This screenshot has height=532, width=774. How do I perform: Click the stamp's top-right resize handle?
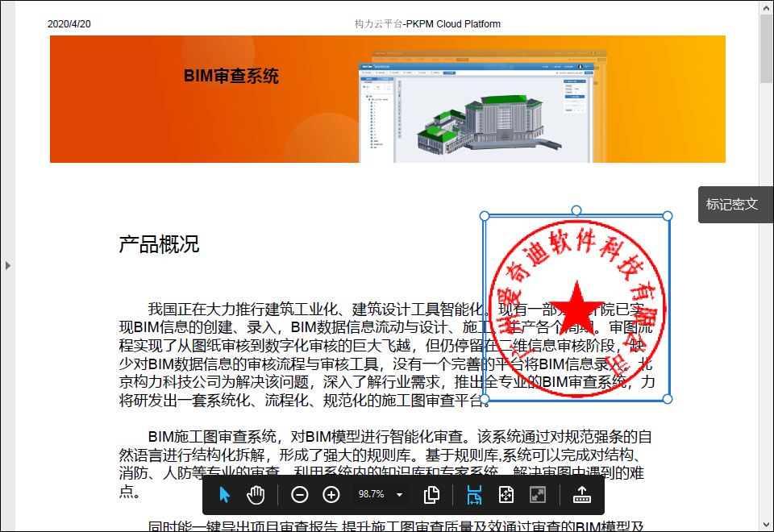(668, 216)
